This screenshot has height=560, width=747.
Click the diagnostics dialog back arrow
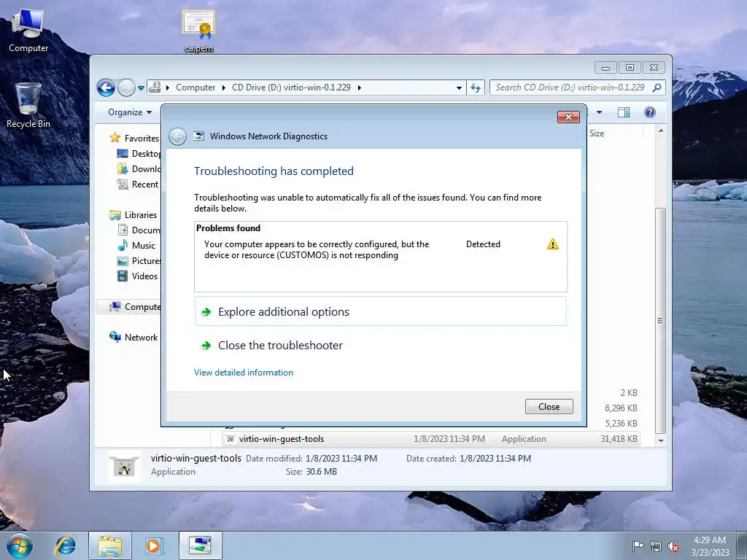178,136
